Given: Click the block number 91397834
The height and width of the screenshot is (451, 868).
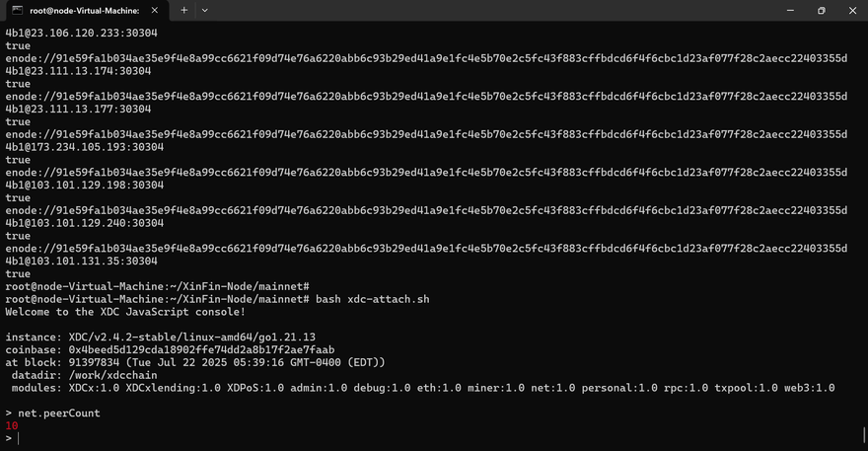Looking at the screenshot, I should pos(94,362).
